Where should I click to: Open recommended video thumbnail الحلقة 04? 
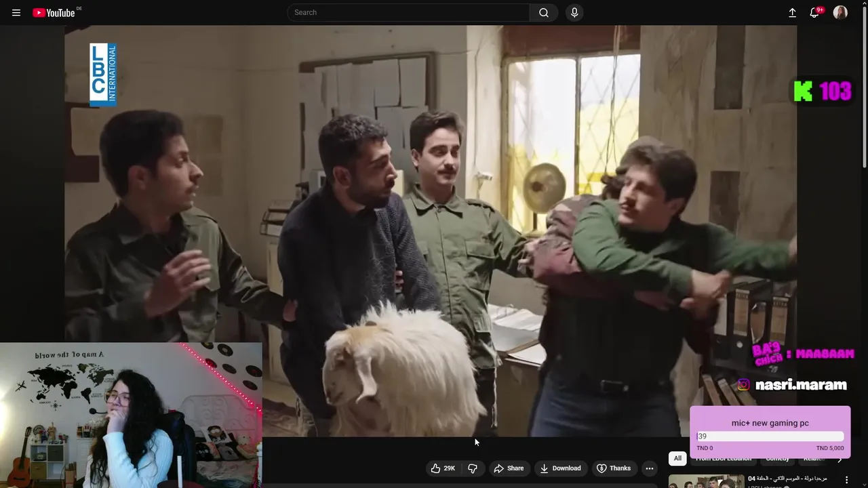tap(706, 481)
